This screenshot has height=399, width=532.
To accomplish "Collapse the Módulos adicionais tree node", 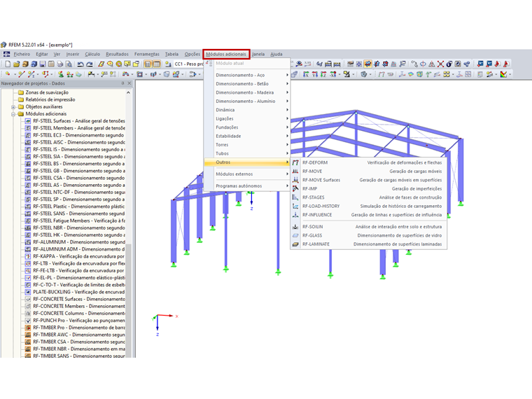I will [13, 114].
